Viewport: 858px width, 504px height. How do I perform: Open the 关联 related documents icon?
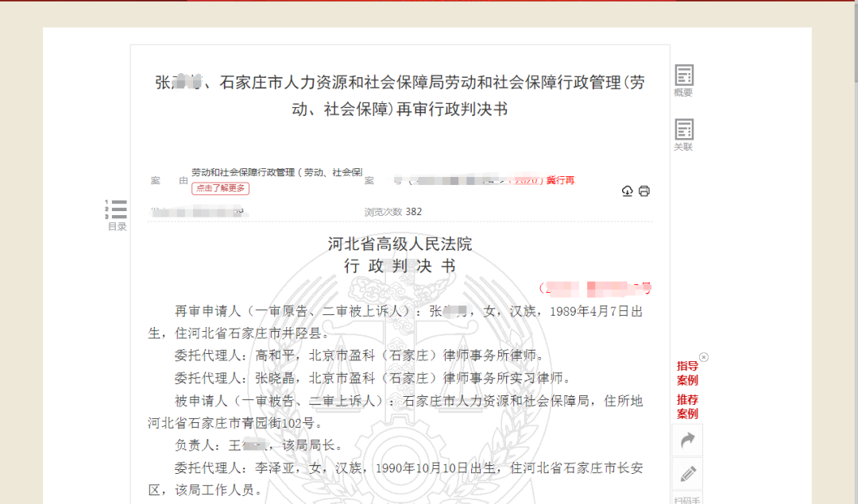point(683,135)
